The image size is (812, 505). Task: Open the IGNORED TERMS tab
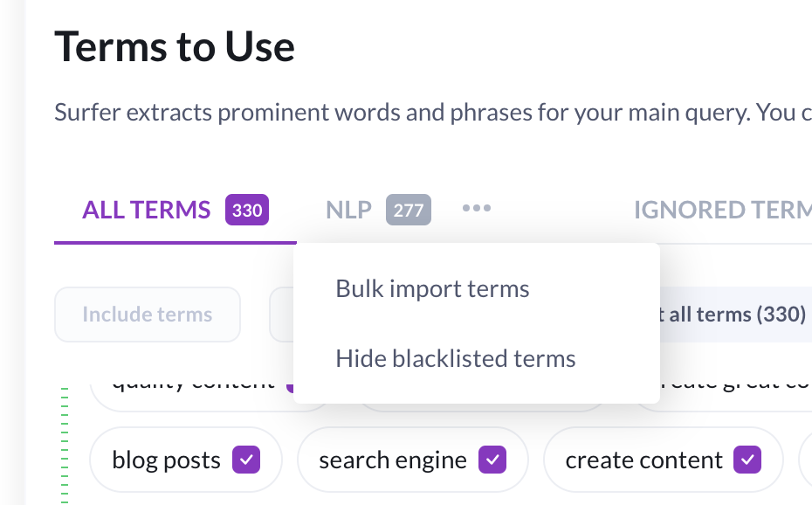(x=723, y=210)
